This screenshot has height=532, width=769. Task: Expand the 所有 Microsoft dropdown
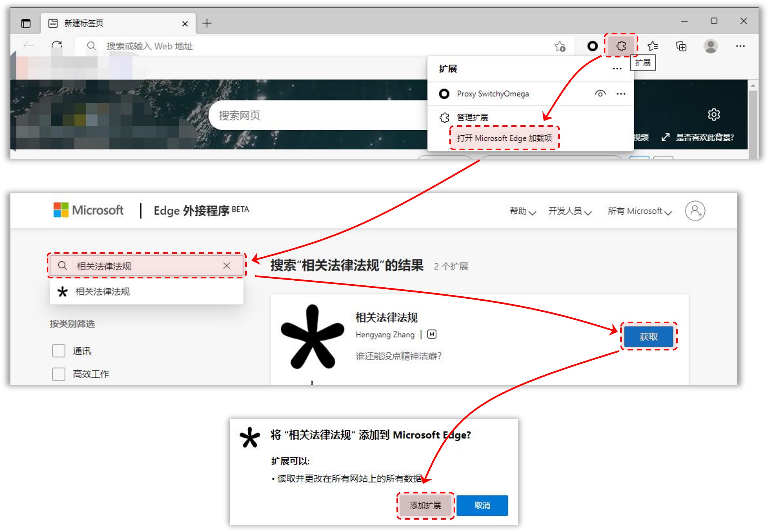[639, 211]
